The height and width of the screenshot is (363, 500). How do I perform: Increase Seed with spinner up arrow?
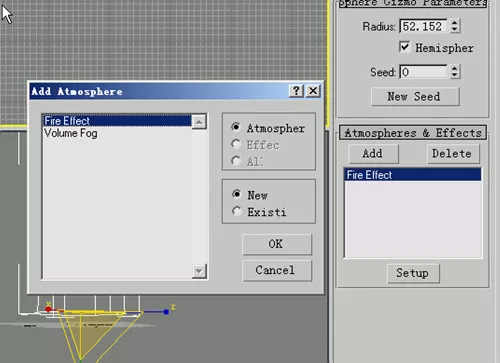pos(454,68)
